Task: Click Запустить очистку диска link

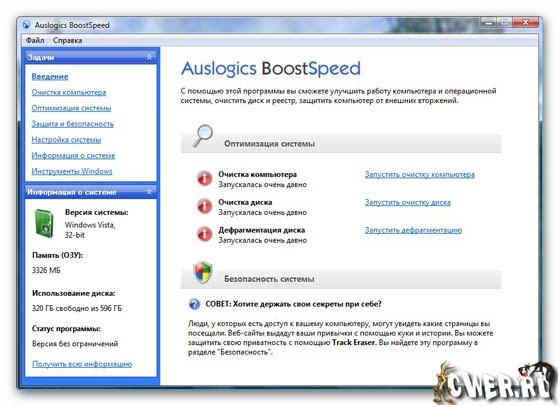Action: click(408, 202)
